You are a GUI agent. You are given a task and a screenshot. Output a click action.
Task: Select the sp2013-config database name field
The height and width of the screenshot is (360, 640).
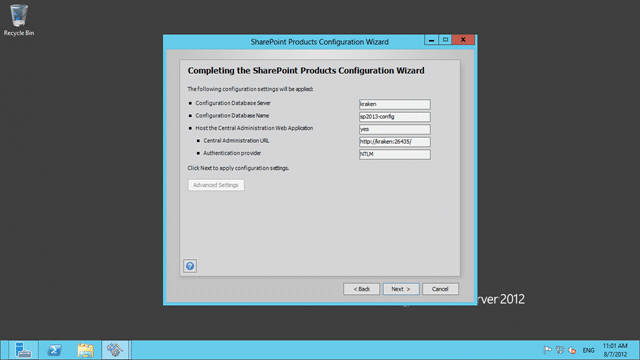point(394,117)
